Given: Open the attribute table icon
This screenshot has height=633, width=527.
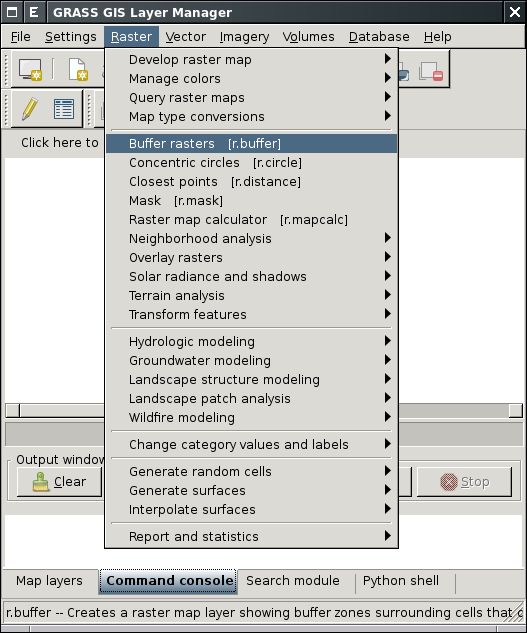Looking at the screenshot, I should tap(64, 109).
